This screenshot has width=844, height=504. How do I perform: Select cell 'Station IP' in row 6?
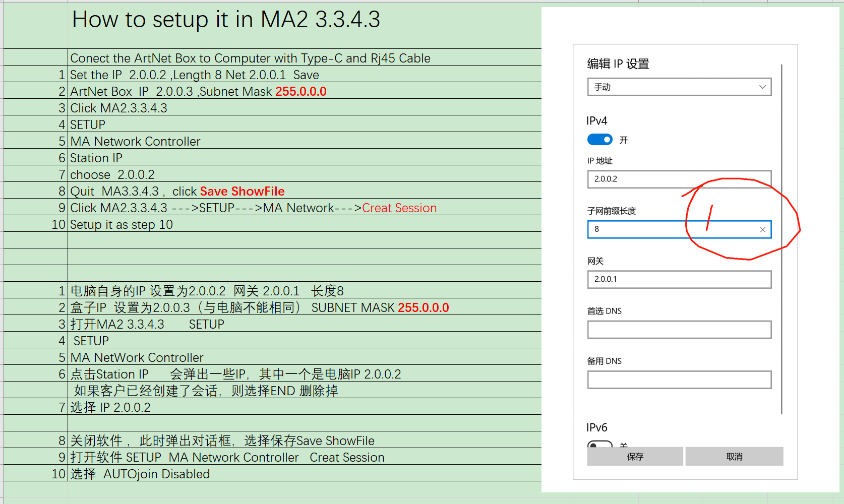click(x=305, y=157)
